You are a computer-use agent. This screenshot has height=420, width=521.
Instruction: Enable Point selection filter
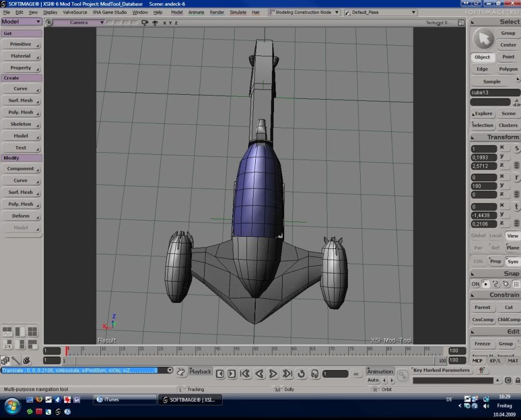click(508, 57)
